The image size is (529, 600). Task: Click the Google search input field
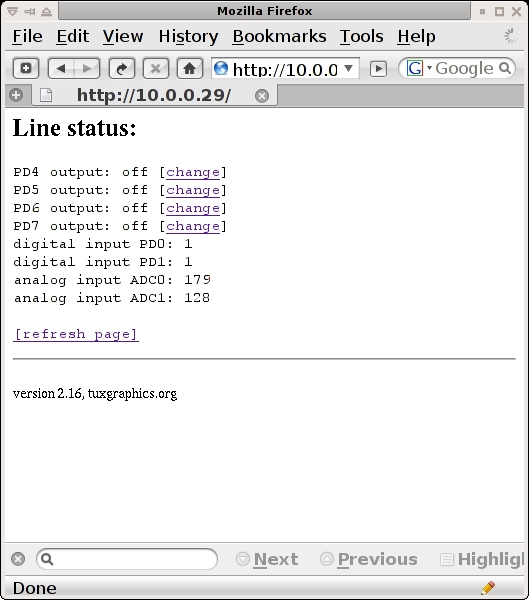tap(464, 68)
